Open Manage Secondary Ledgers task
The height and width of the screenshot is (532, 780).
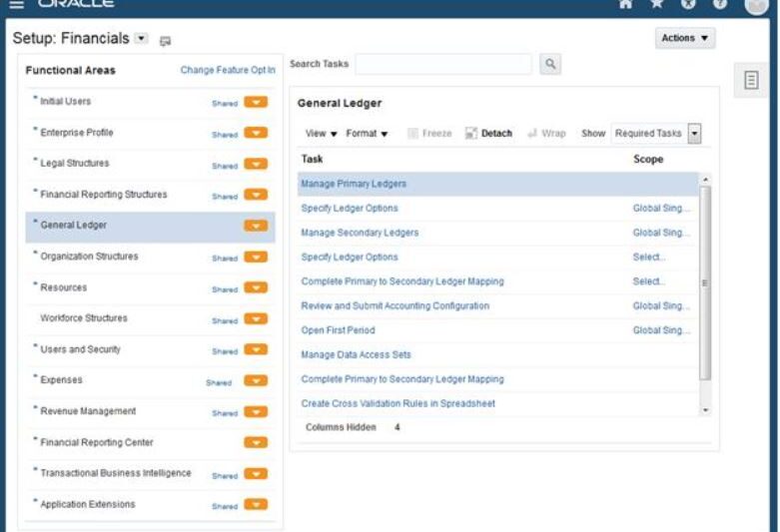click(x=360, y=233)
